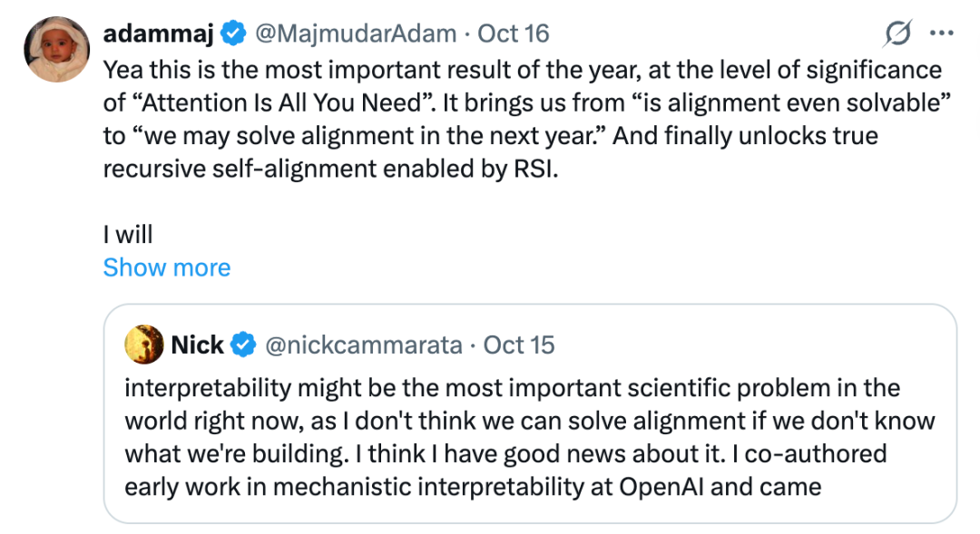Open the Oct 16 tweet timestamp
This screenshot has width=980, height=534.
coord(513,34)
